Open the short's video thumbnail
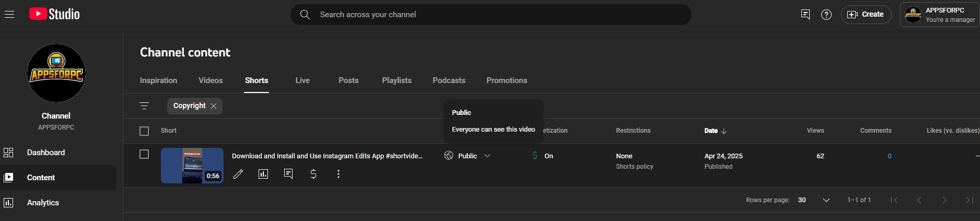Screen dimensions: 980x221 point(192,166)
